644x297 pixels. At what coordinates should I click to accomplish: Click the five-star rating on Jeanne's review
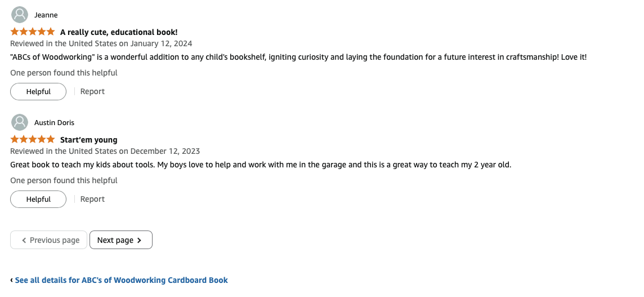point(33,32)
